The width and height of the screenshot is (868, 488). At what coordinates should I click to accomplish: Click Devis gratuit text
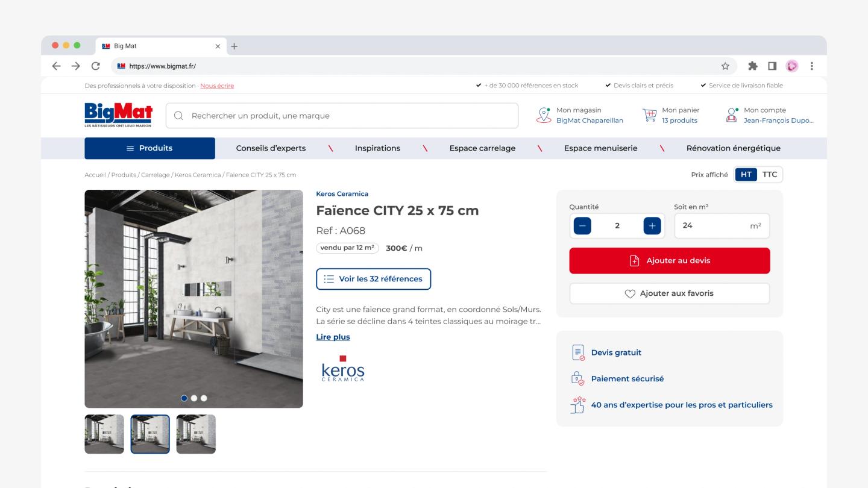(x=616, y=353)
